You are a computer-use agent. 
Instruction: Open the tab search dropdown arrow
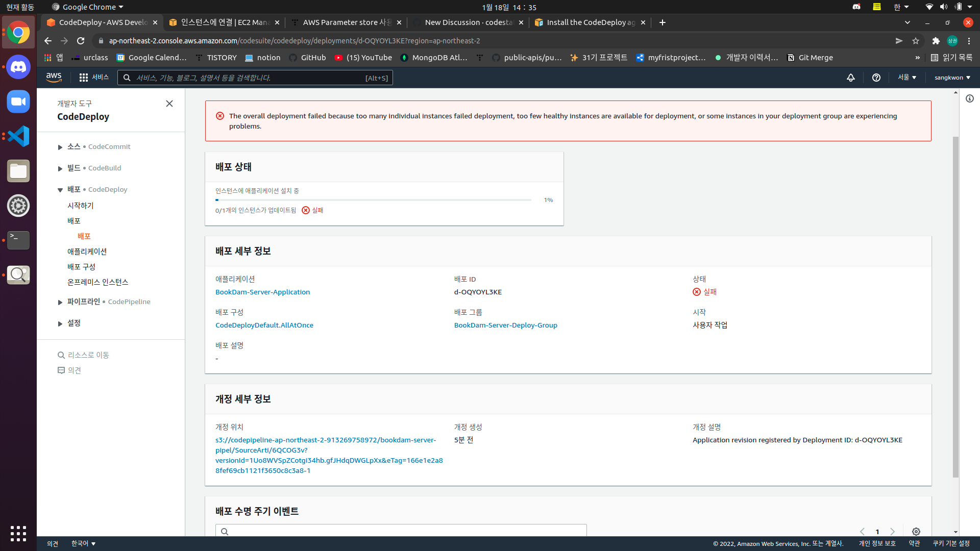(908, 22)
